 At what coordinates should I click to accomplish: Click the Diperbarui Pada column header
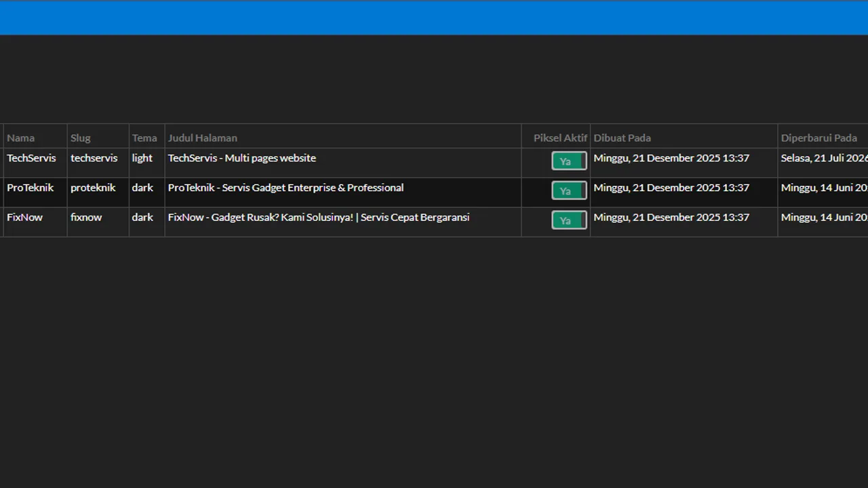pos(823,137)
